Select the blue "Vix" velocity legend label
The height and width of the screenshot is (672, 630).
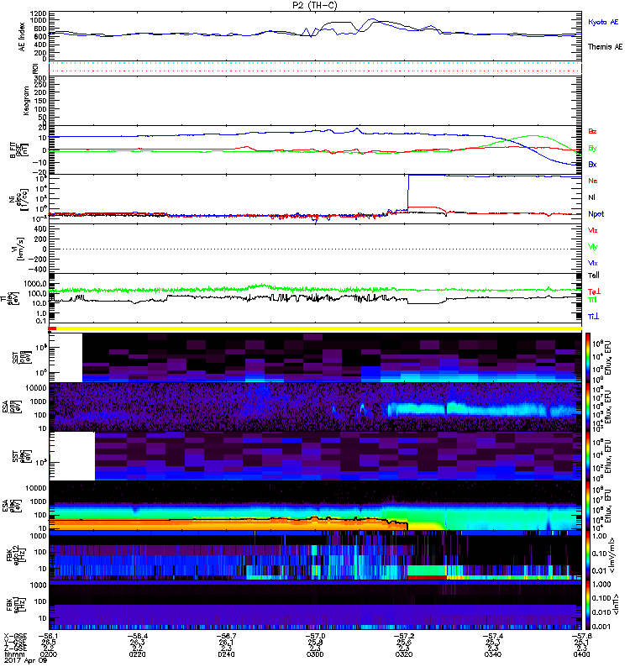[592, 263]
